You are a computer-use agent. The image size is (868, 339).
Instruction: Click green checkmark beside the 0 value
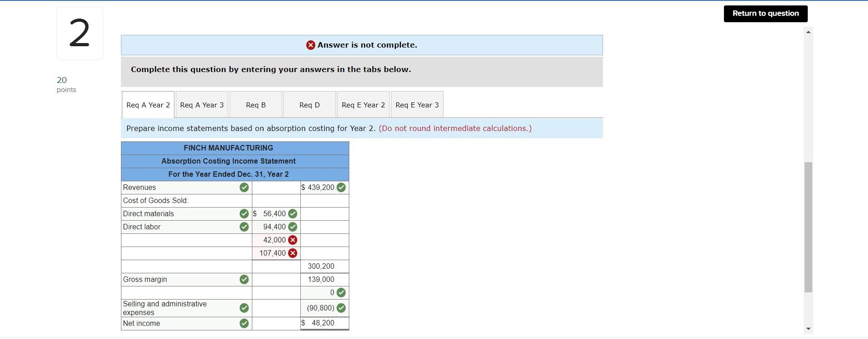(341, 293)
